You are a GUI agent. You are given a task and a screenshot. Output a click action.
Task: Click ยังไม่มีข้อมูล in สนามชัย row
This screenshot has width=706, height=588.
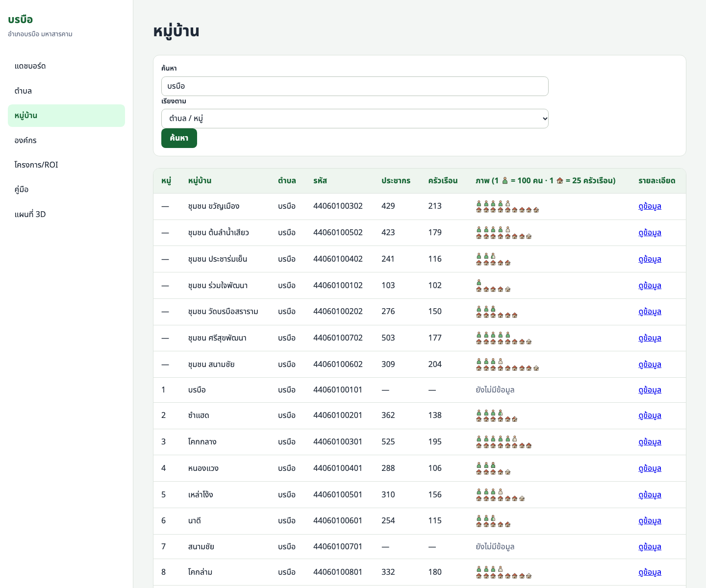click(495, 547)
